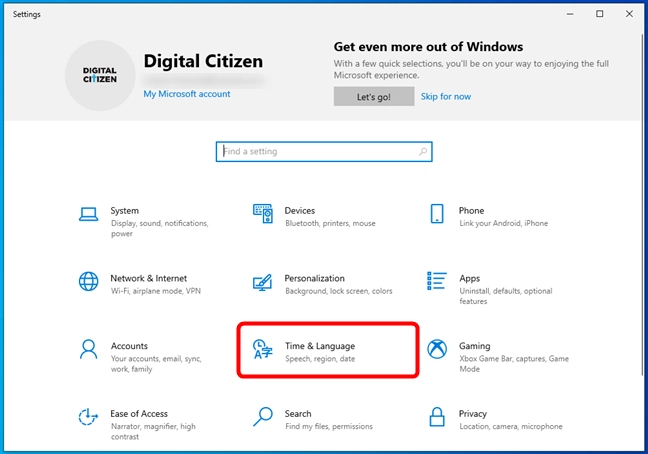Click 'Background, lock screen, colors' description

(338, 291)
